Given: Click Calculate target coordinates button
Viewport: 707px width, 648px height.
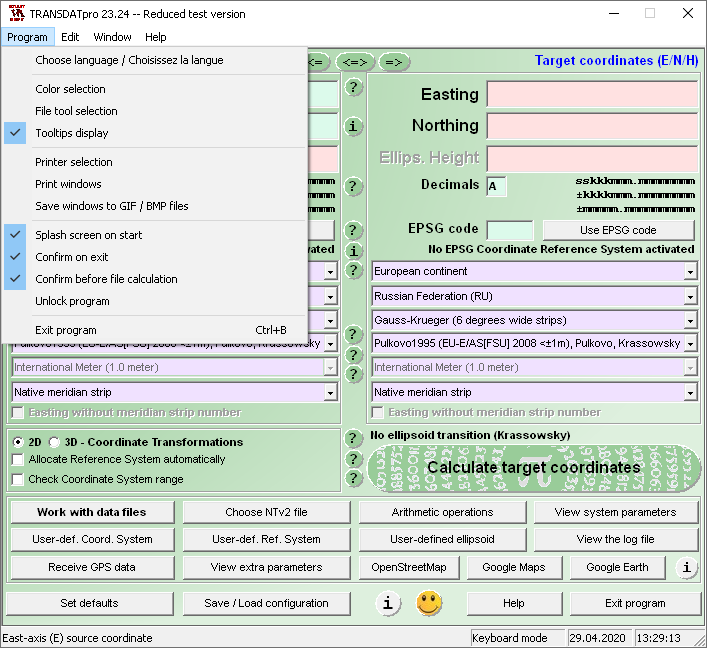Looking at the screenshot, I should [x=534, y=468].
